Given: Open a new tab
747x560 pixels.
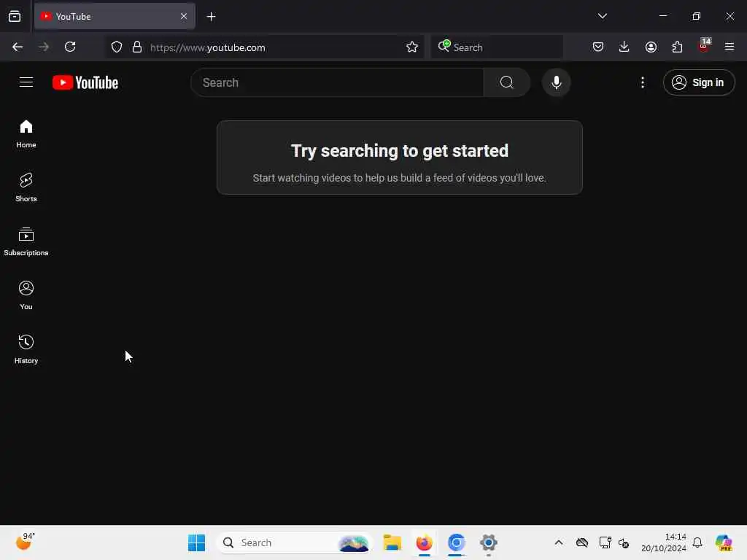Looking at the screenshot, I should point(211,17).
